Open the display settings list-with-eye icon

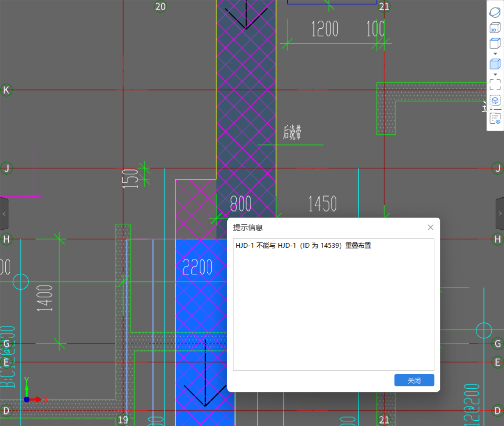(x=495, y=119)
